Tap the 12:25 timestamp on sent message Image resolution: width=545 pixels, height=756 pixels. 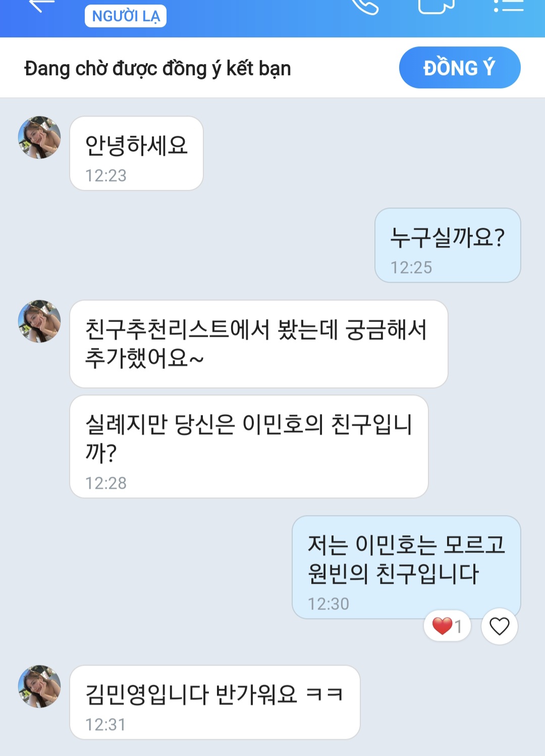(x=411, y=267)
